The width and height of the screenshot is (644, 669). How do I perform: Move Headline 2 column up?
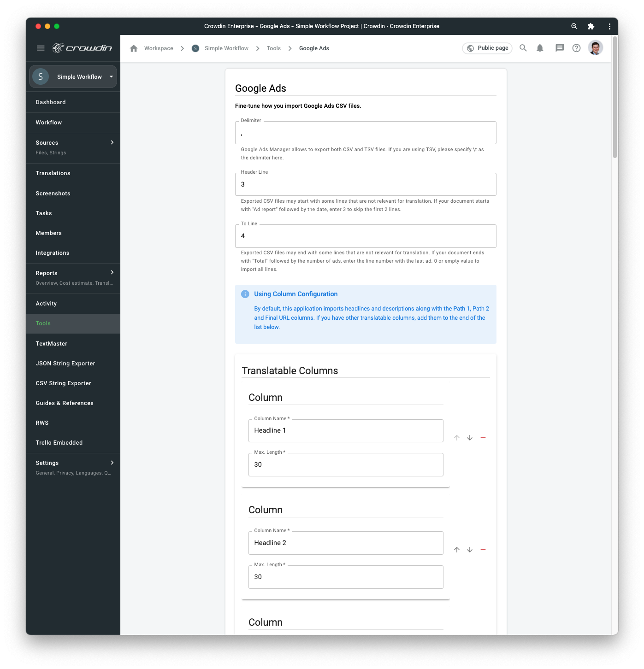(457, 550)
